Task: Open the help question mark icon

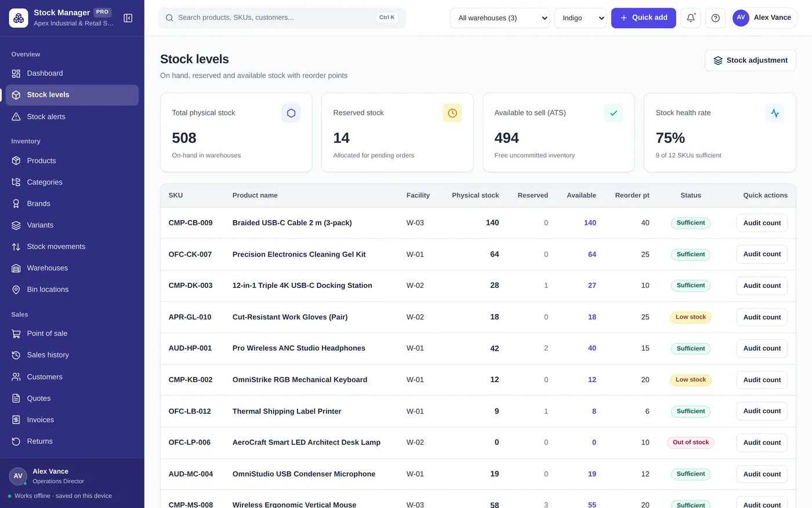Action: (716, 18)
